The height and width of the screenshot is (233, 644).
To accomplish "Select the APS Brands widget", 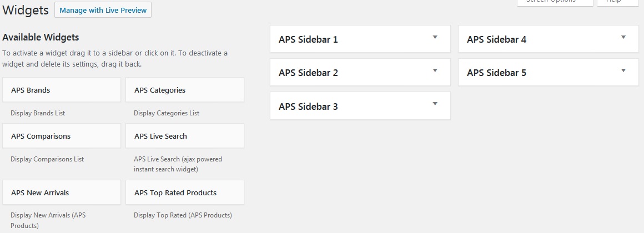I will point(62,90).
